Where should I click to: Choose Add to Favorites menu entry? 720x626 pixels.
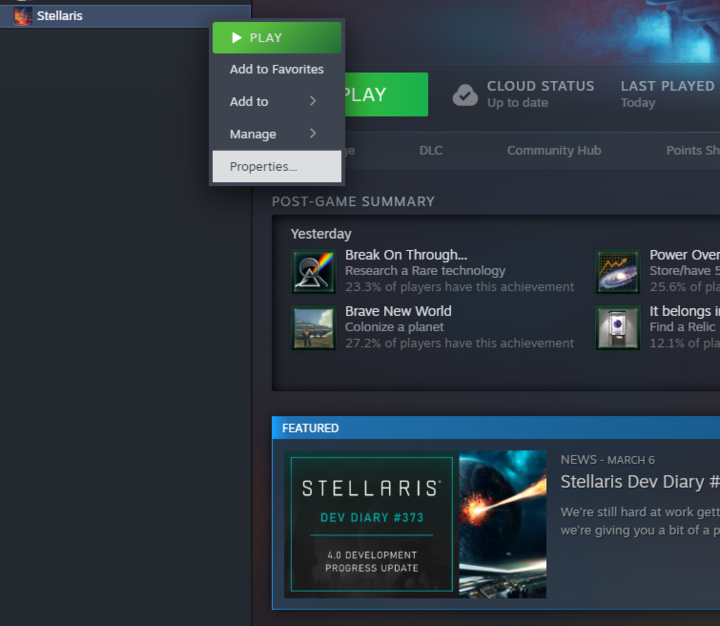click(x=277, y=70)
